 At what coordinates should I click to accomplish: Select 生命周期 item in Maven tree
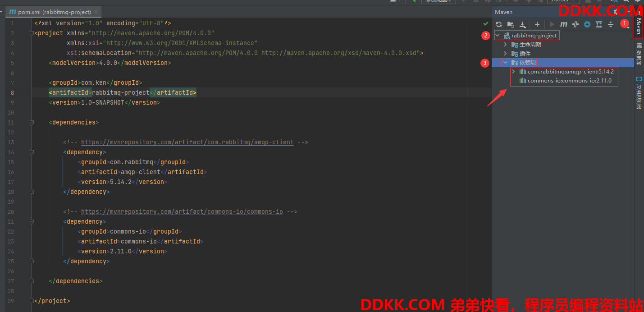(530, 45)
